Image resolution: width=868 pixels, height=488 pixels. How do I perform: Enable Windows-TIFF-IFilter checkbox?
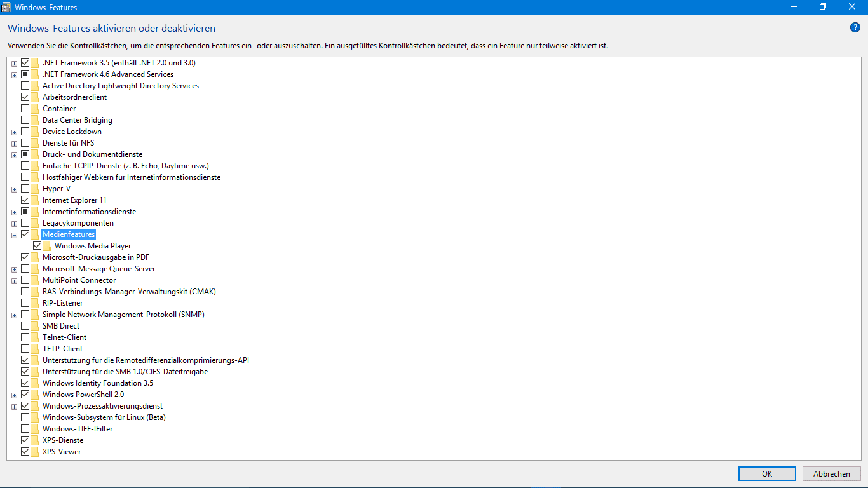pyautogui.click(x=25, y=429)
